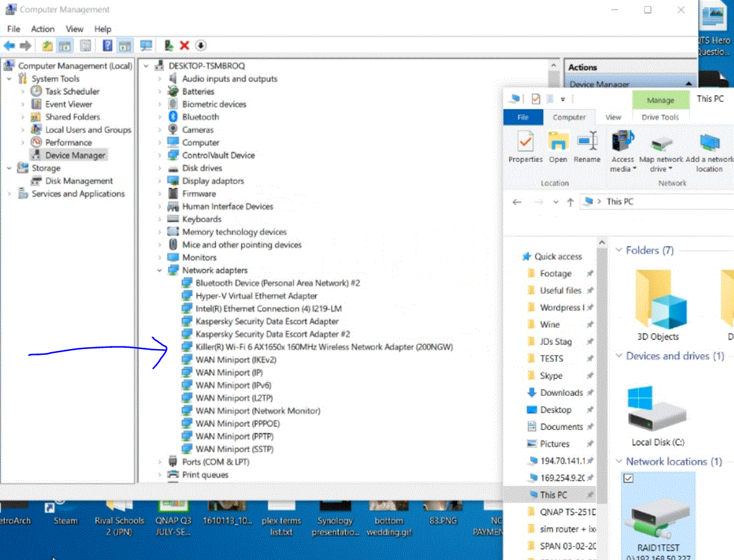
Task: Expand Services and Applications node
Action: pos(10,194)
